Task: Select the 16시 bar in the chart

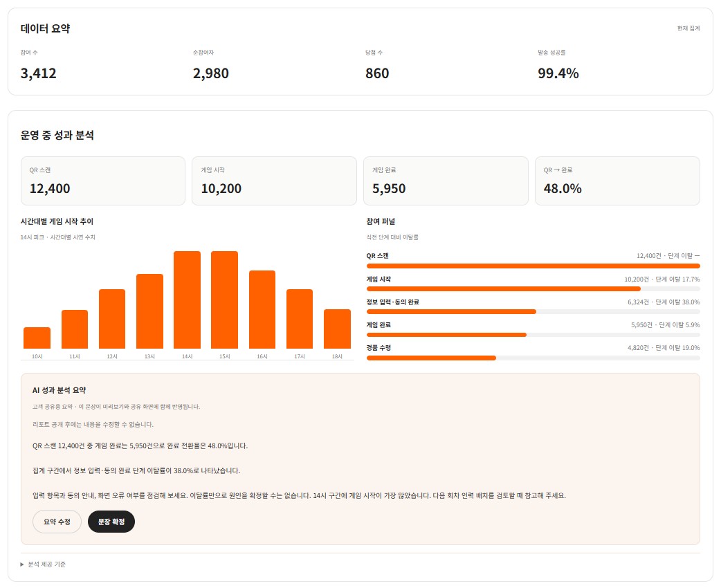Action: point(262,309)
